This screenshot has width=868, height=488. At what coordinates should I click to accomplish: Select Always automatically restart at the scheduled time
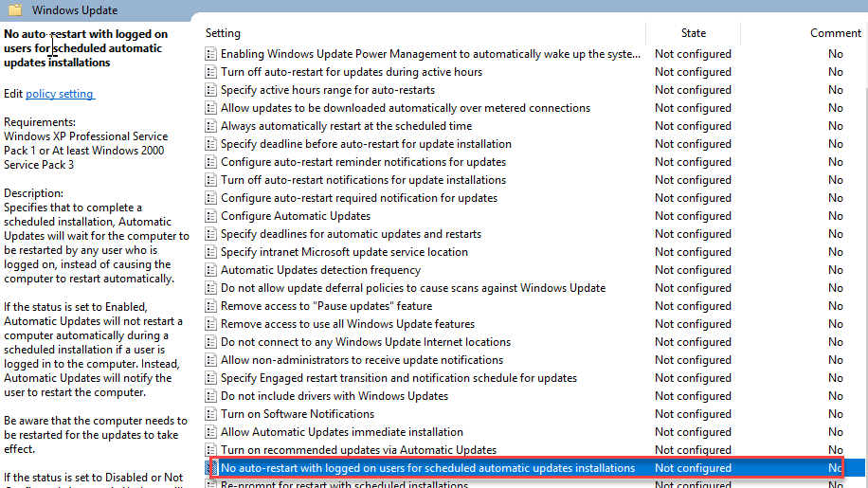point(347,126)
